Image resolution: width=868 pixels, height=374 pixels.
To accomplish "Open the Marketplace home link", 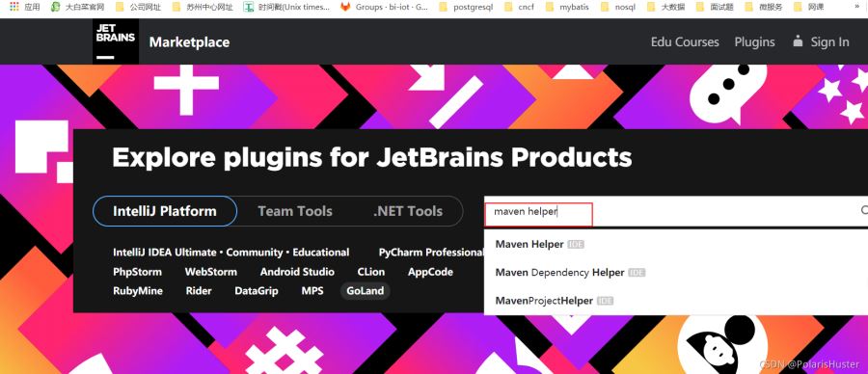I will click(189, 42).
